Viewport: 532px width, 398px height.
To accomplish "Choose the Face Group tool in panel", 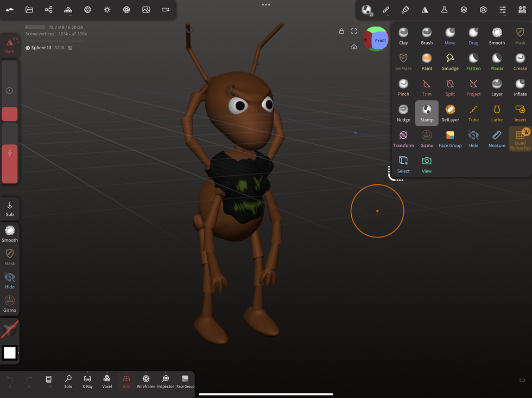I will click(x=450, y=139).
